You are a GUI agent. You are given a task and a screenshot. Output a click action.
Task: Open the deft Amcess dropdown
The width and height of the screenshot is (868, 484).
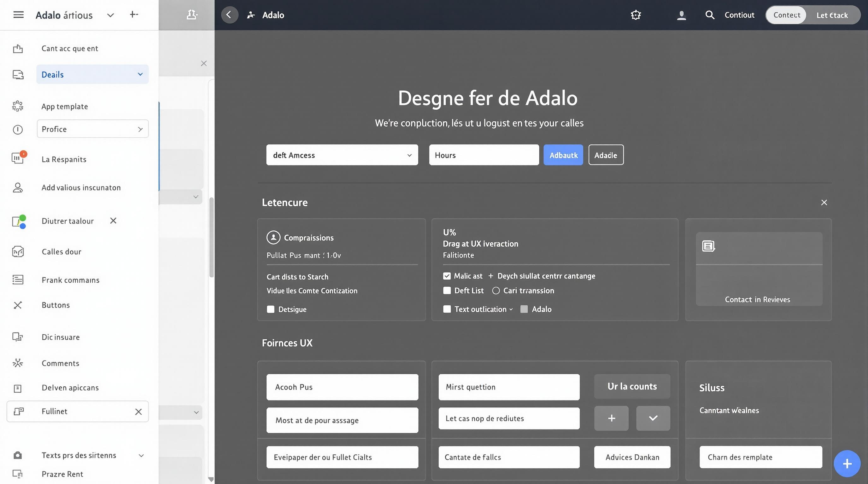tap(342, 155)
